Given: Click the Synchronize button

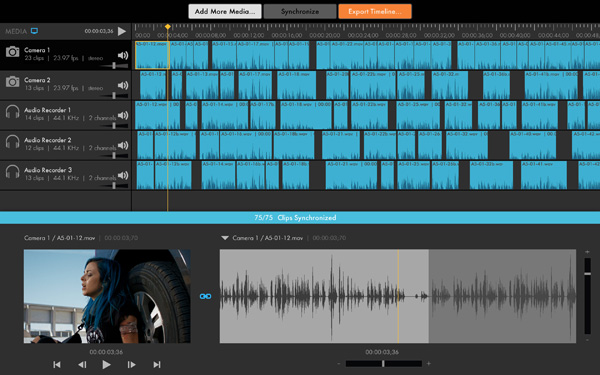Looking at the screenshot, I should point(300,11).
